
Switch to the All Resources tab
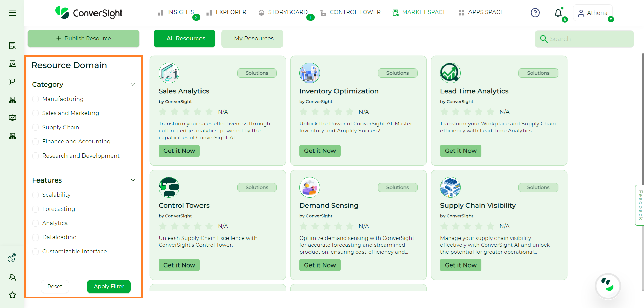point(184,38)
